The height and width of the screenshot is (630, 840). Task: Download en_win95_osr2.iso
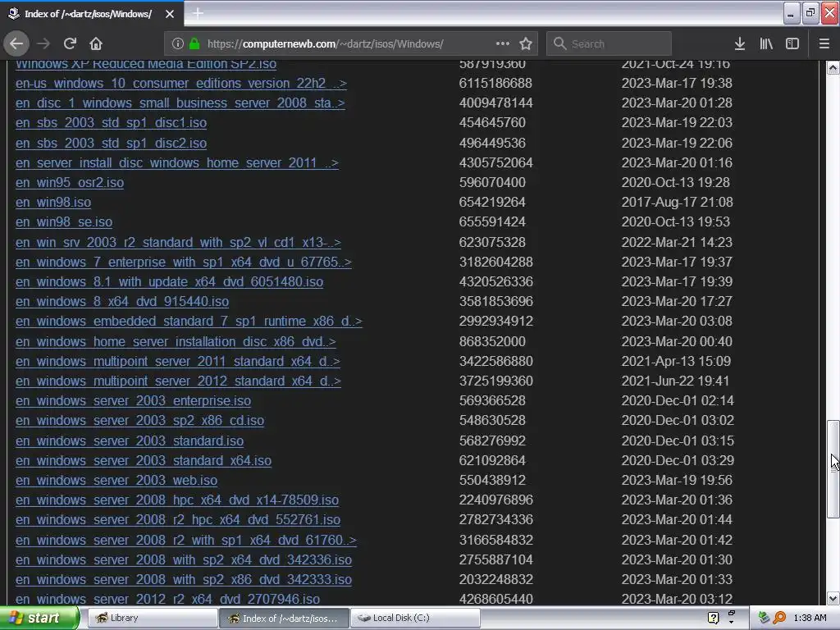(x=70, y=183)
